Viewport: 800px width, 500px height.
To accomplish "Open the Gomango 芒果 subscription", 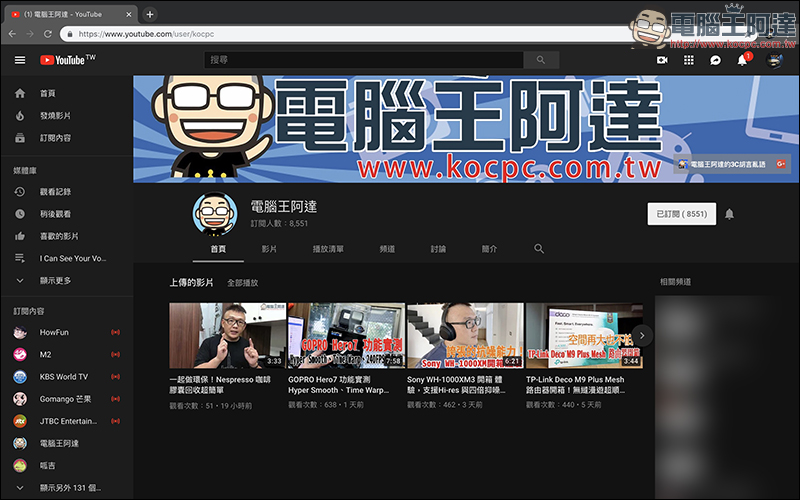I will (67, 399).
